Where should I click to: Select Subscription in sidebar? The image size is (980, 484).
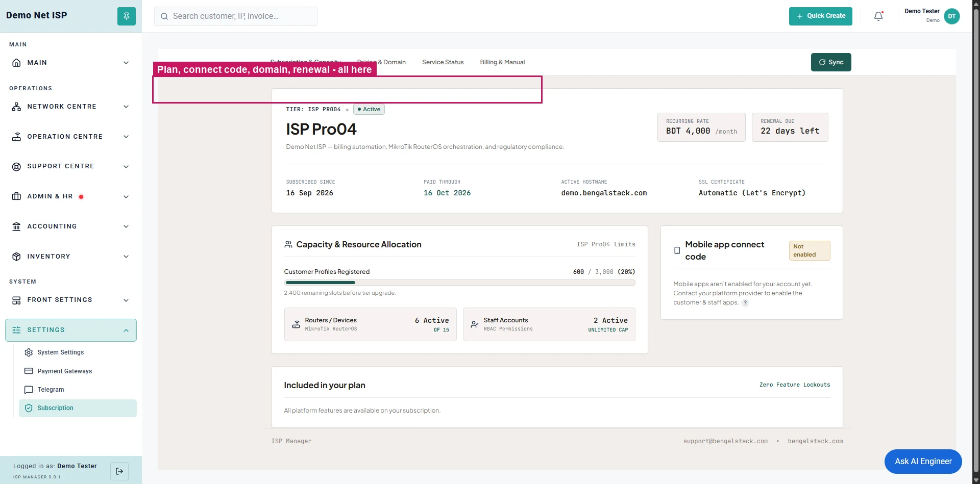78,408
